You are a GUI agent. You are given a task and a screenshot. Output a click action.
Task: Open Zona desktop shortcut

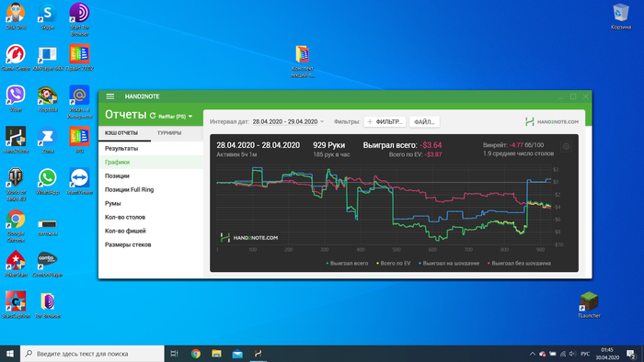(47, 140)
